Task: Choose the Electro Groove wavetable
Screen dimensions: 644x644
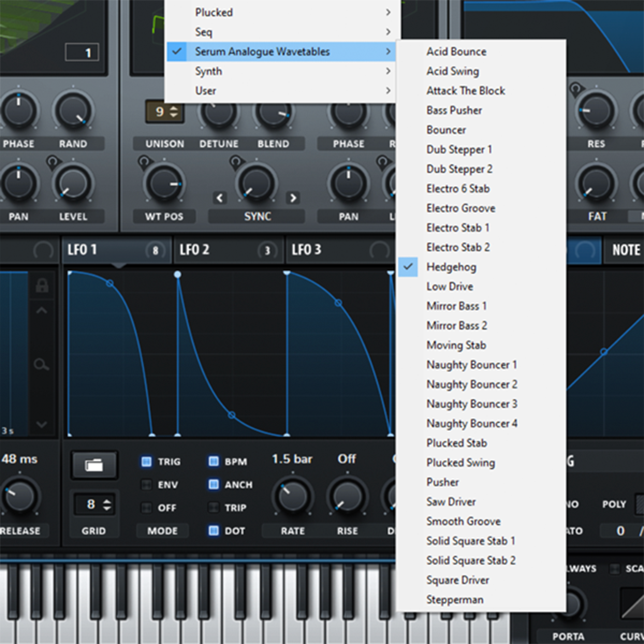Action: pyautogui.click(x=481, y=208)
